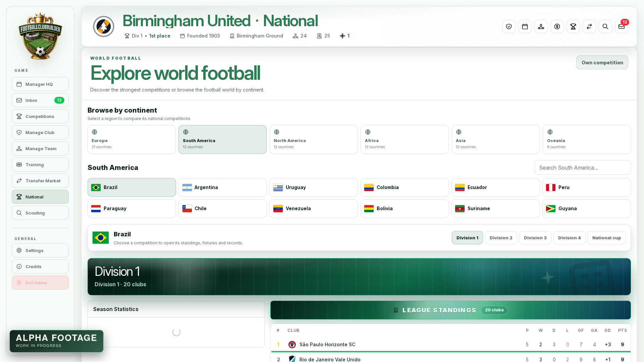Open Training in sidebar
644x362 pixels.
[40, 165]
